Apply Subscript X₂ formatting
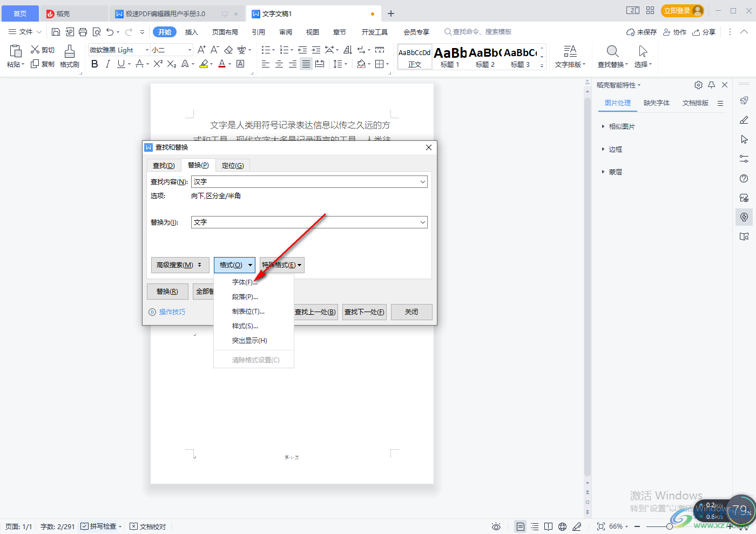756x534 pixels. click(x=171, y=64)
